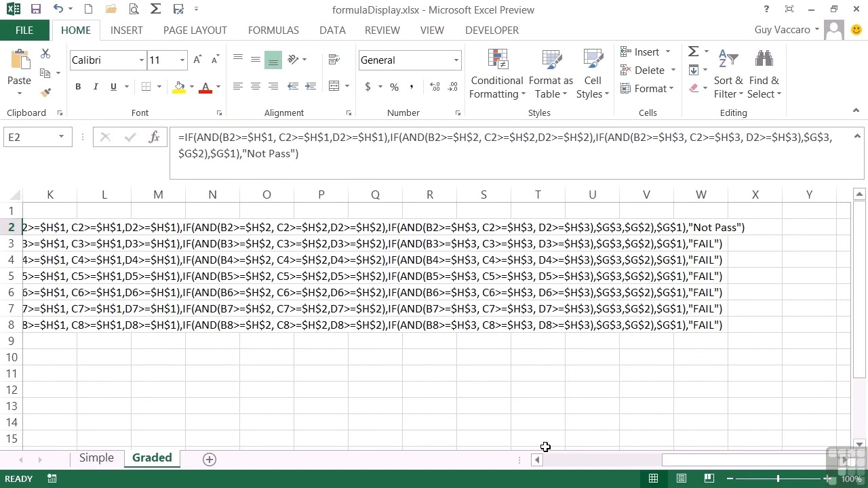Open the Format cells dropdown

click(x=648, y=89)
